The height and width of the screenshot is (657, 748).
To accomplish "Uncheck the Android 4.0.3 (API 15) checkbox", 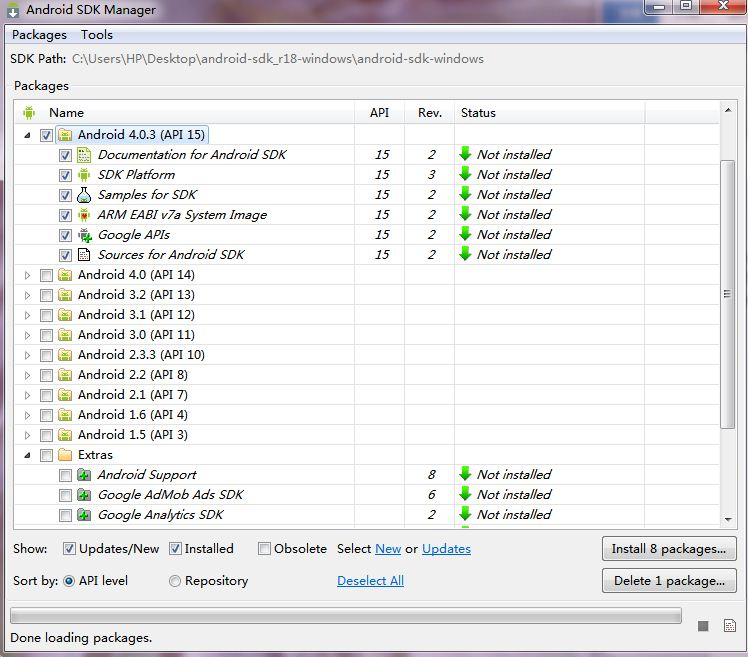I will pos(46,136).
